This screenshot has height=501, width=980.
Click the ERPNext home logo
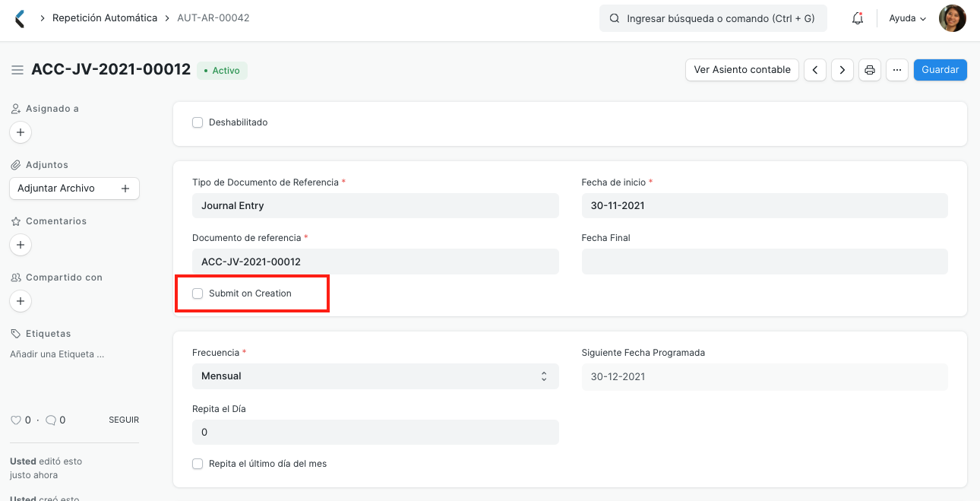point(20,18)
